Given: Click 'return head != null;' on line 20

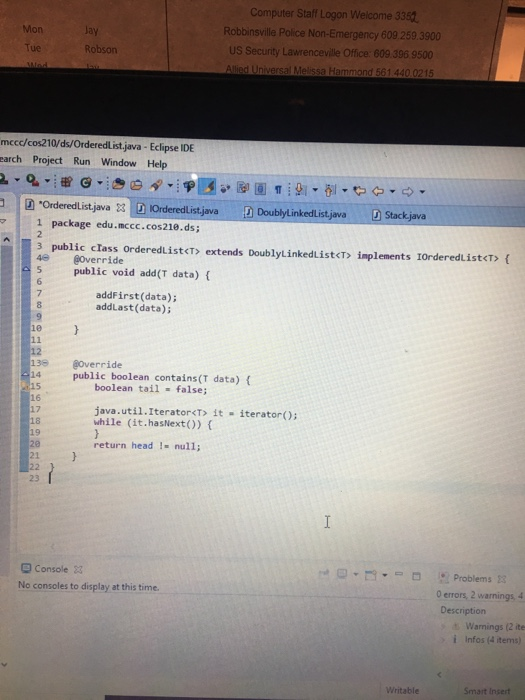Looking at the screenshot, I should tap(147, 446).
